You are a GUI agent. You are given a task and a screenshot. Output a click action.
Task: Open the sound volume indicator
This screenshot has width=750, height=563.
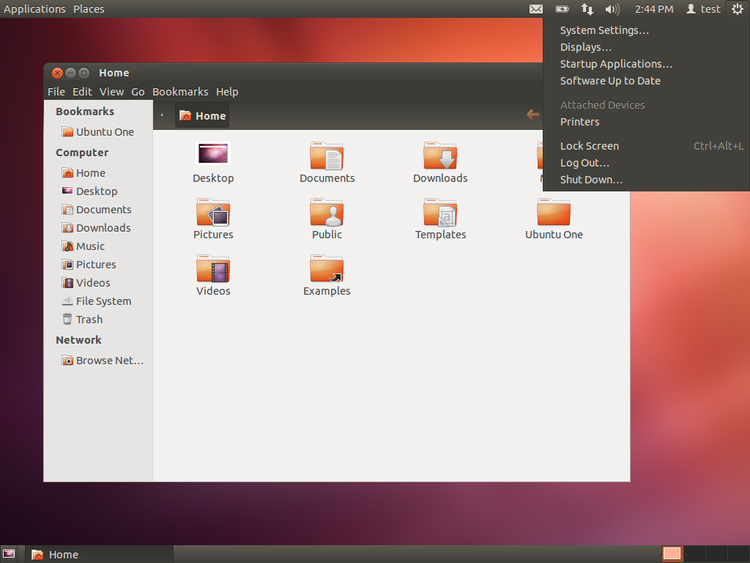pos(612,9)
